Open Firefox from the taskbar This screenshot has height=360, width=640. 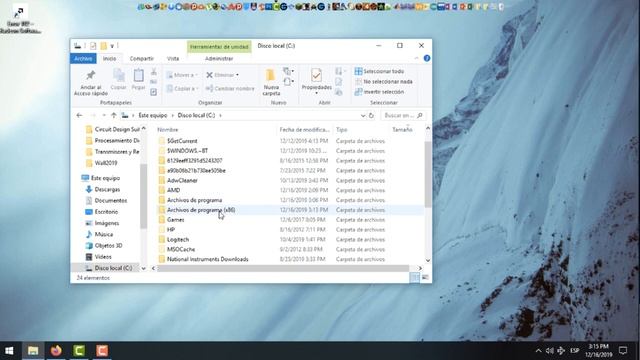56,351
